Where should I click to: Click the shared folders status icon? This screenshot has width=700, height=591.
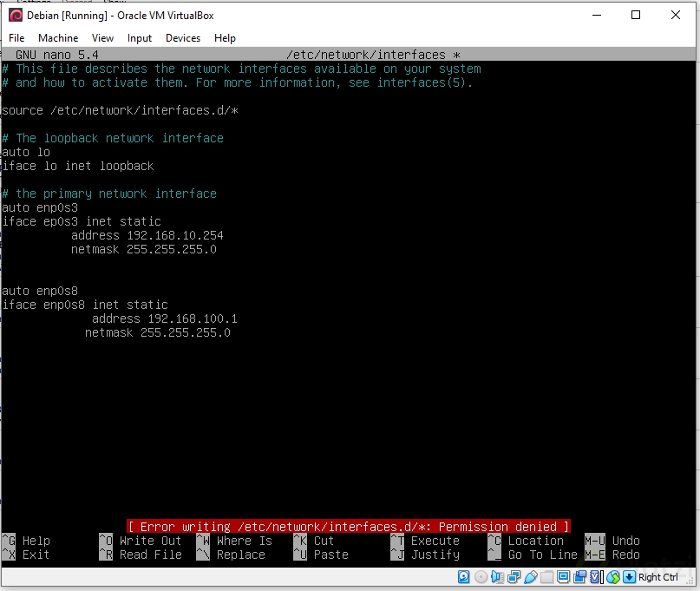click(x=546, y=577)
